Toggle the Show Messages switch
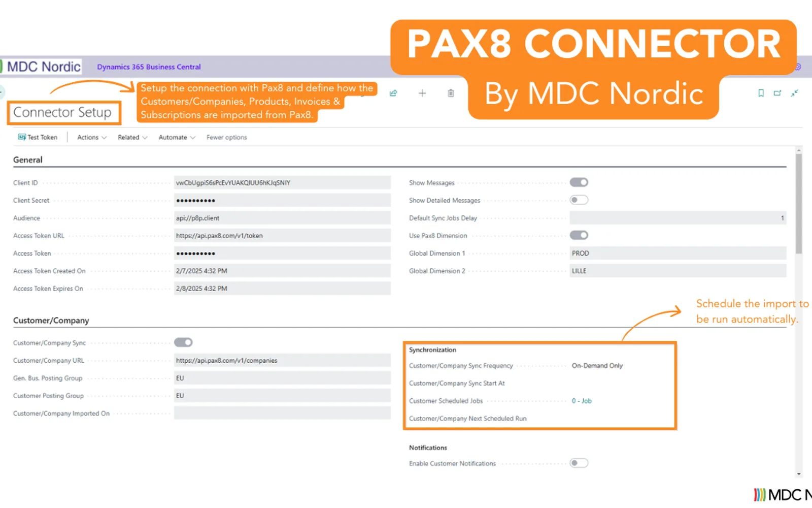The height and width of the screenshot is (508, 812). tap(579, 182)
